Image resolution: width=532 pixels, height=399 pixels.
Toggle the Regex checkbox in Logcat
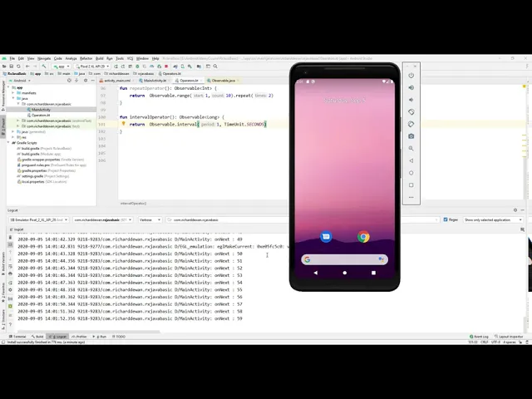pyautogui.click(x=446, y=219)
